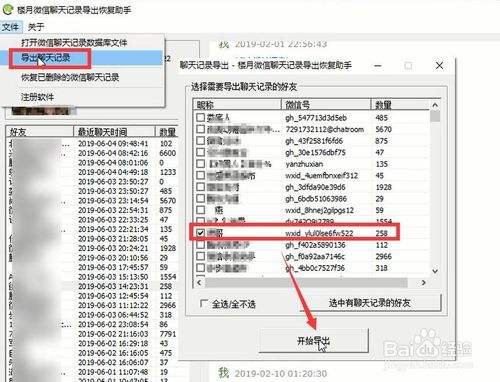This screenshot has width=500, height=382.
Task: Check the box for gh_30e1576dbf75 row
Action: (x=200, y=152)
